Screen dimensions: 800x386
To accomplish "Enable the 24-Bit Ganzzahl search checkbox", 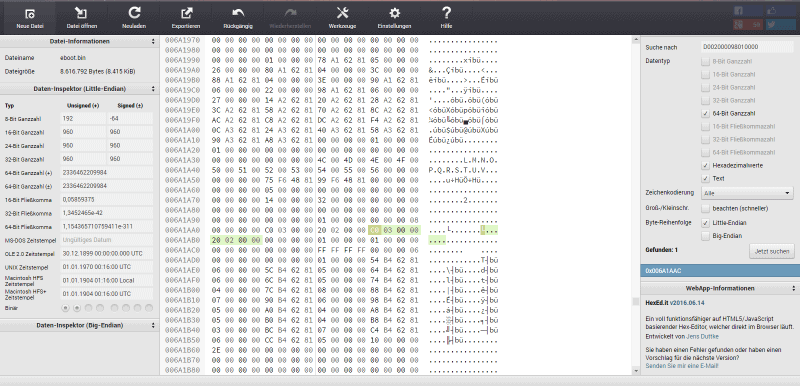I will pos(705,87).
